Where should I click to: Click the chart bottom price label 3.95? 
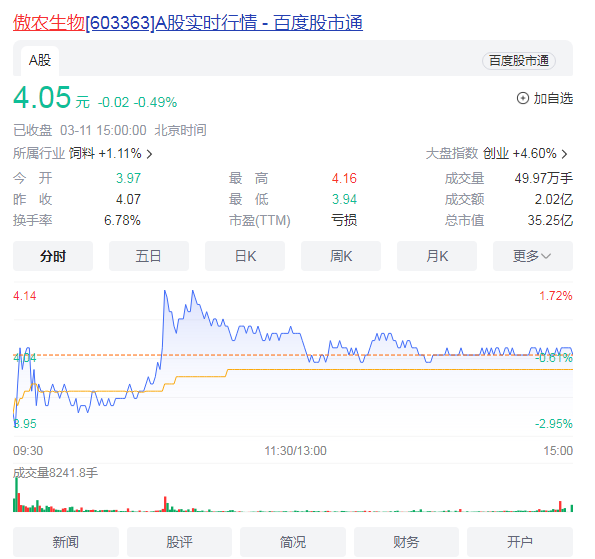click(x=25, y=424)
